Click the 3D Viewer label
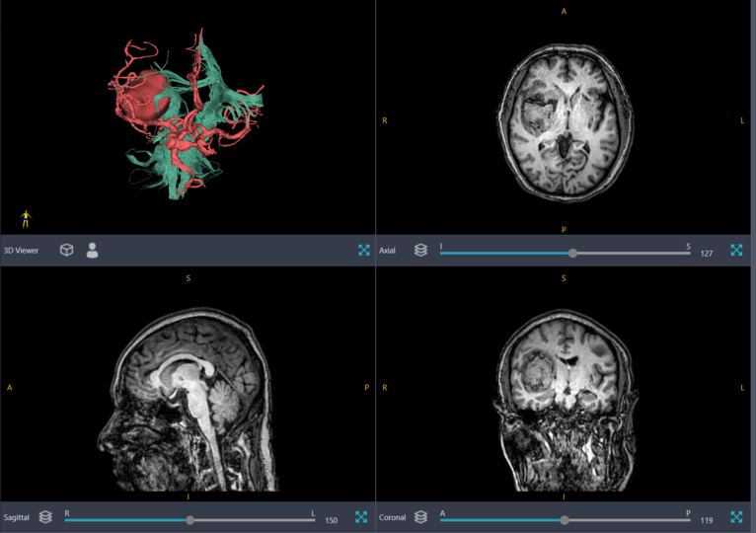Image resolution: width=756 pixels, height=533 pixels. (x=21, y=251)
